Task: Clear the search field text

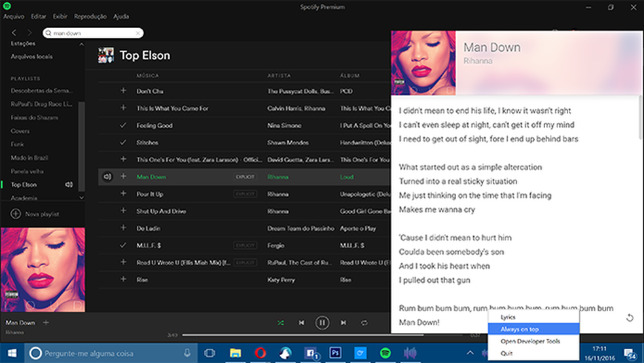Action: (138, 33)
